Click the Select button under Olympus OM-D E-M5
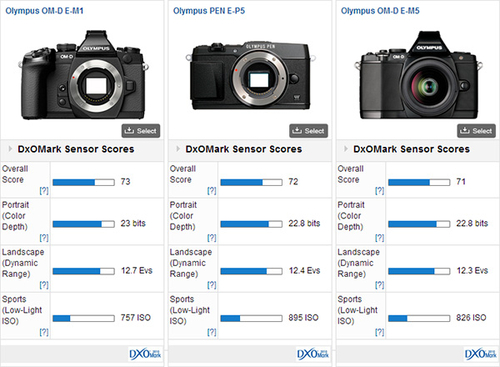Image resolution: width=500 pixels, height=367 pixels. pos(476,131)
